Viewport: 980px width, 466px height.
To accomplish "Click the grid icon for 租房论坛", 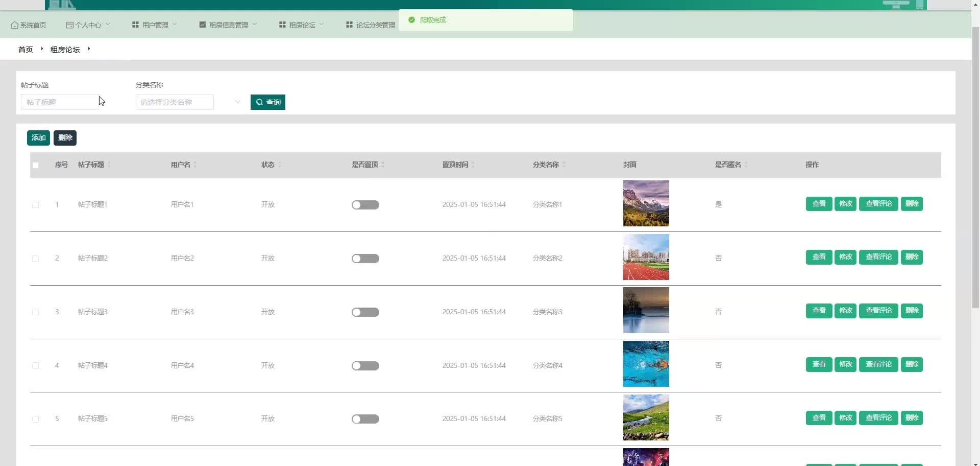I will (x=282, y=25).
